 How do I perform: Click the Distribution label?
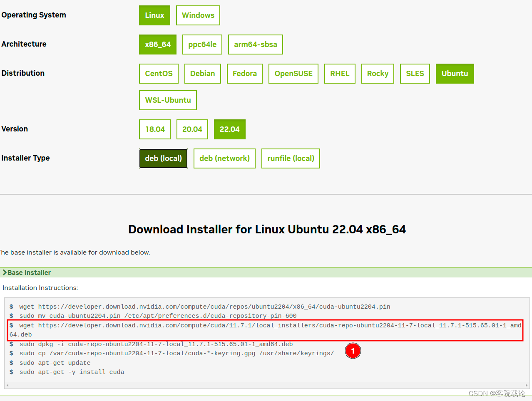click(x=23, y=73)
